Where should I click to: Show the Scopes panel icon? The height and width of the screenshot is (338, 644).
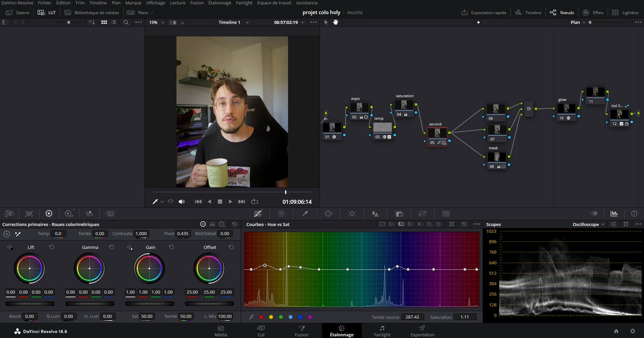point(614,213)
